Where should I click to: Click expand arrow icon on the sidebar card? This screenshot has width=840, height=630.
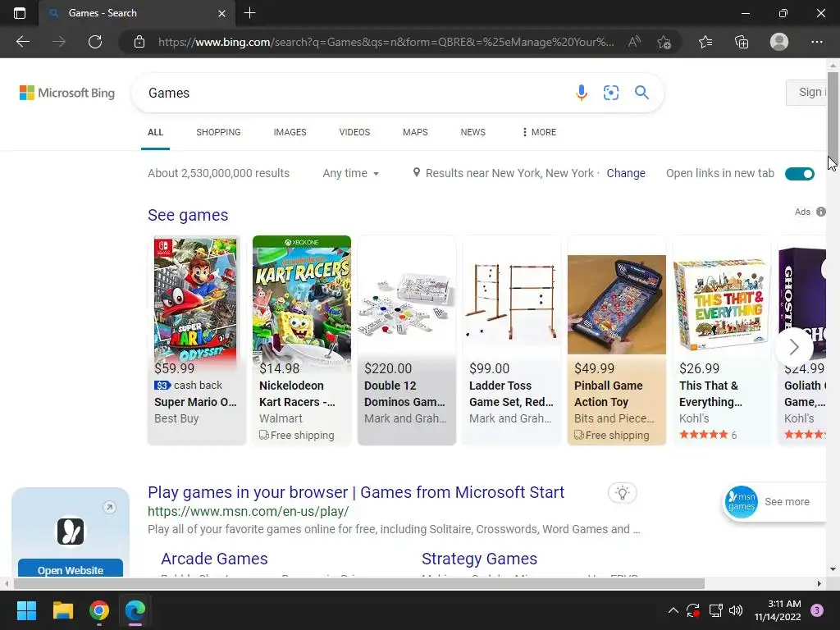point(109,507)
